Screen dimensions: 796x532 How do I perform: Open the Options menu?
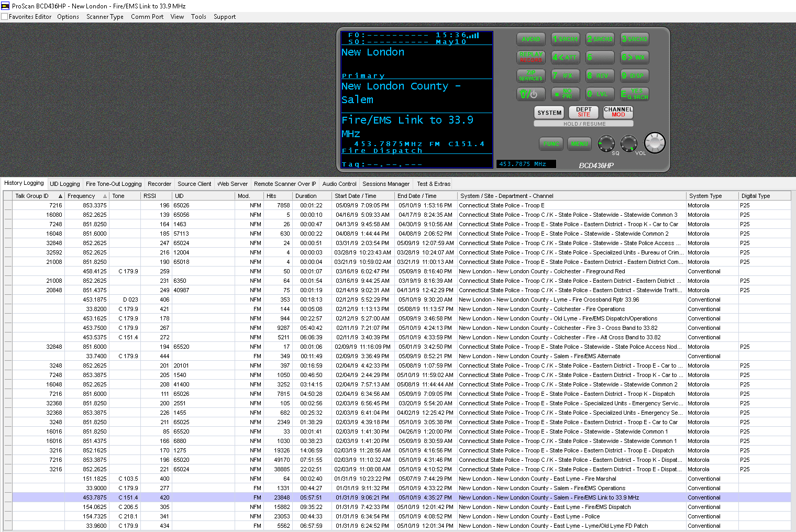pos(68,17)
